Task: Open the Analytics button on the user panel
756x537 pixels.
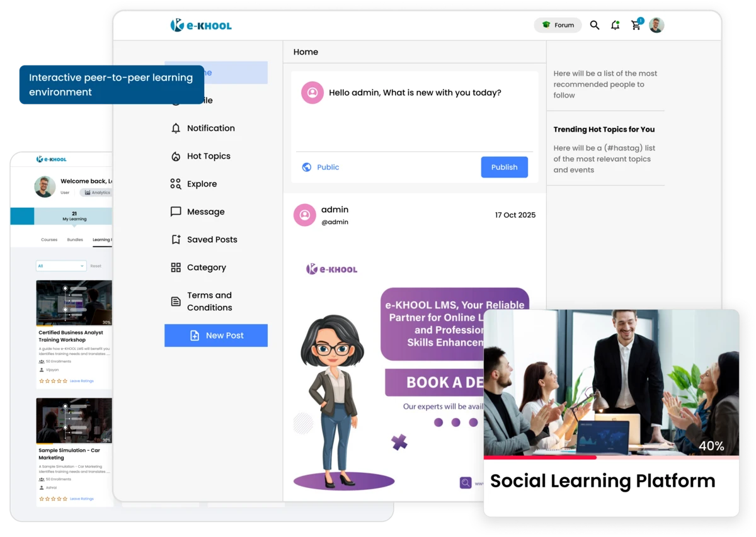Action: tap(98, 193)
